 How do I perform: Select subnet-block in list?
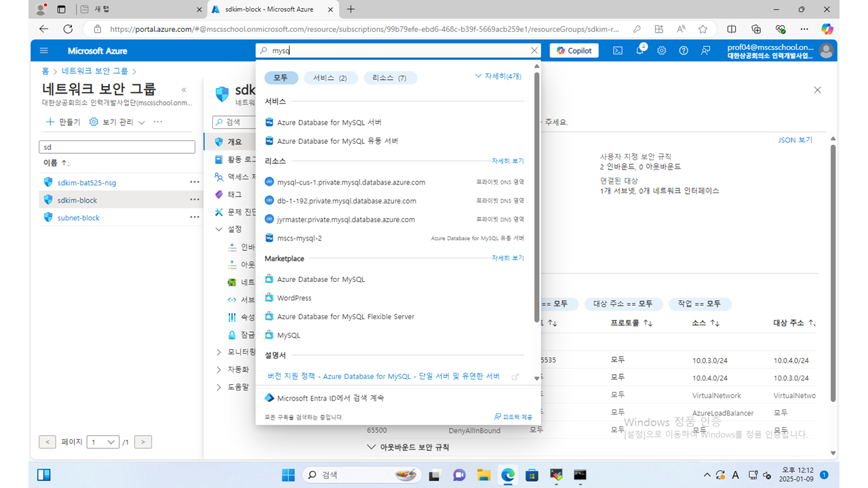(79, 218)
